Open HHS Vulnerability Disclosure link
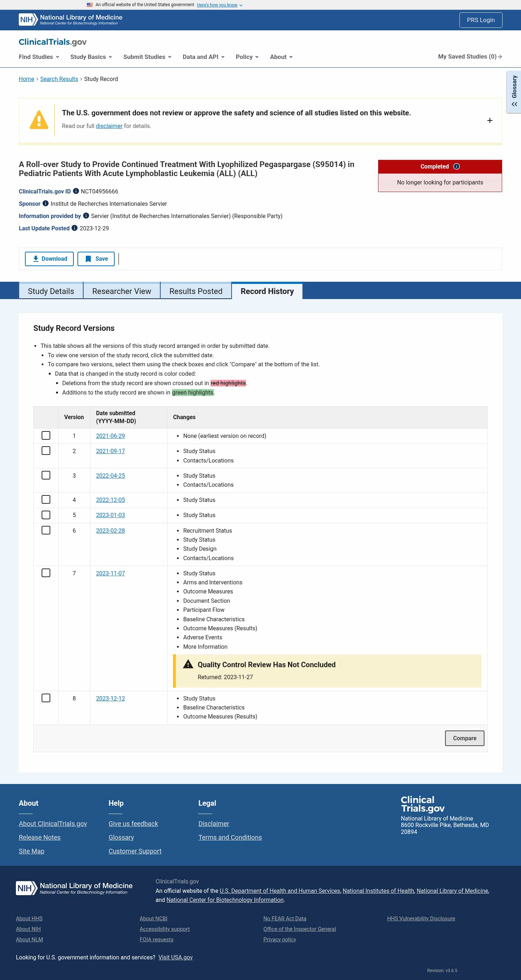Screen dimensions: 521x980 pos(421,919)
